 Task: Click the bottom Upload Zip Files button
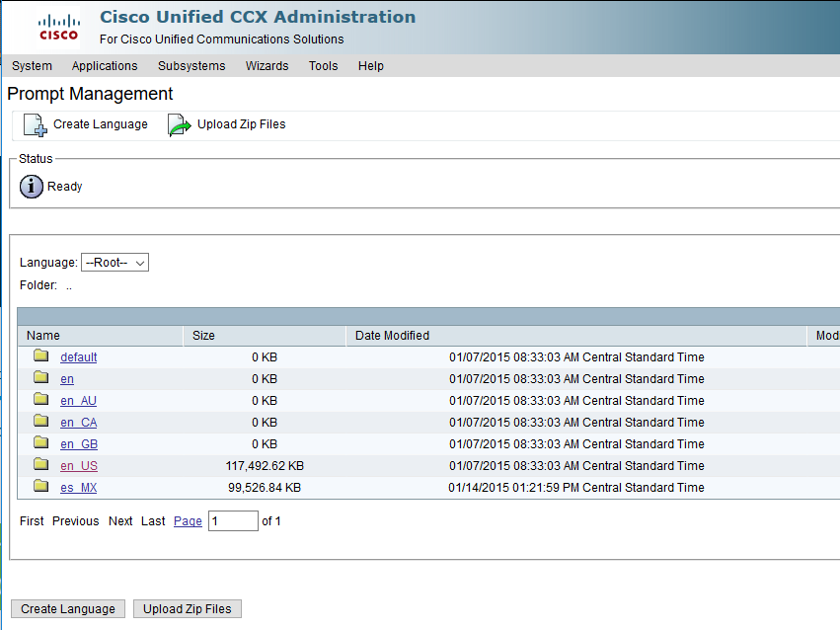(x=188, y=609)
